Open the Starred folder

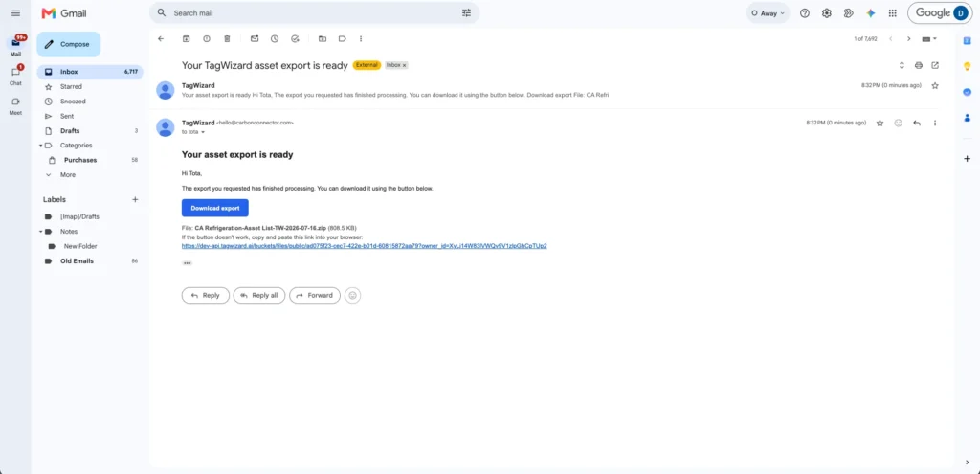[x=90, y=86]
